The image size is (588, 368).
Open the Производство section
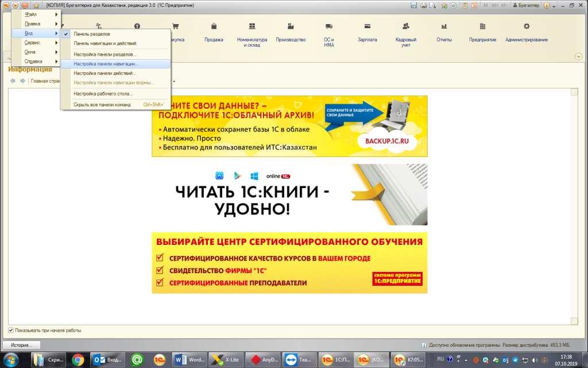pos(291,32)
